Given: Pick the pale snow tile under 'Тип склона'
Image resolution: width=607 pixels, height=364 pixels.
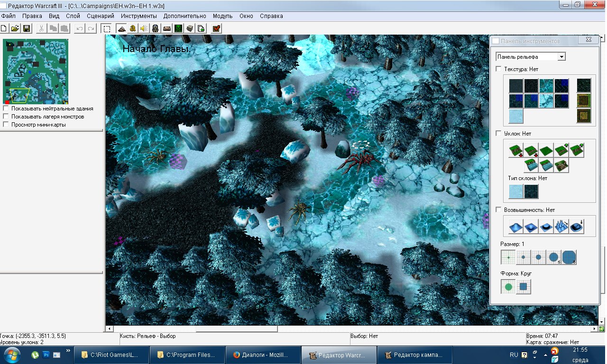Looking at the screenshot, I should tap(516, 191).
